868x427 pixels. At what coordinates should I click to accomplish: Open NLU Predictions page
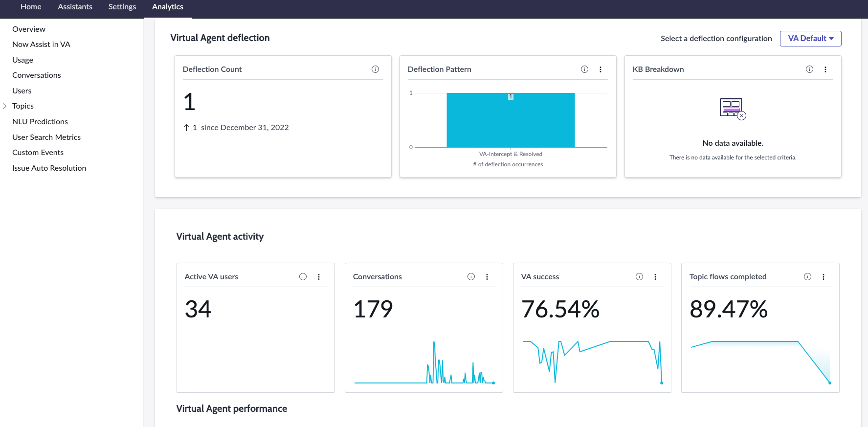coord(40,122)
